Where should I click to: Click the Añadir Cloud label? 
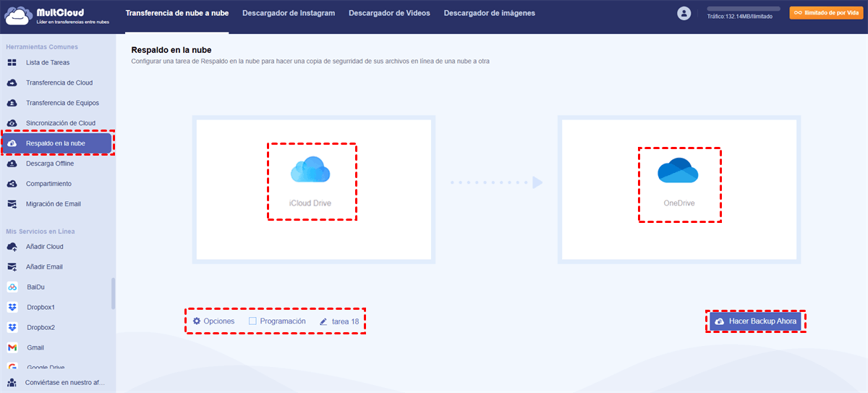(45, 247)
